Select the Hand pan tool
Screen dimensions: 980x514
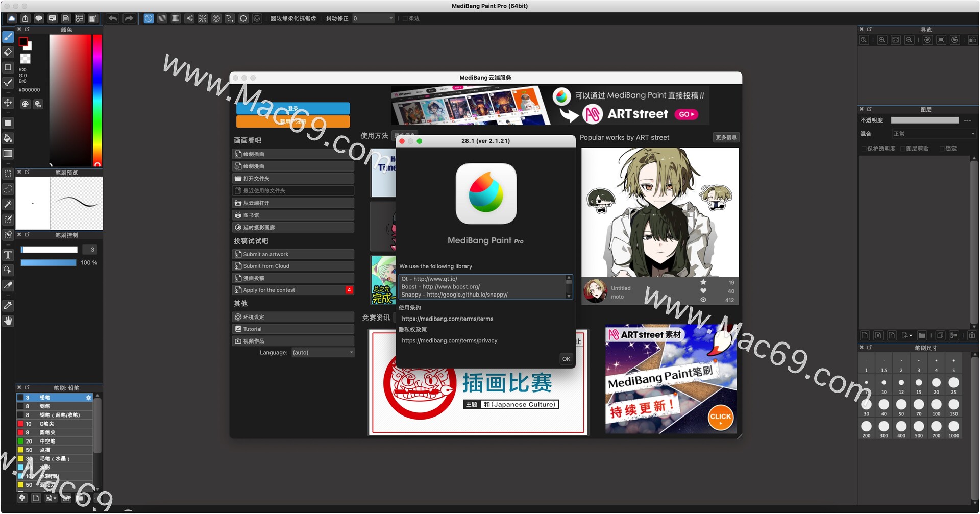pos(8,321)
